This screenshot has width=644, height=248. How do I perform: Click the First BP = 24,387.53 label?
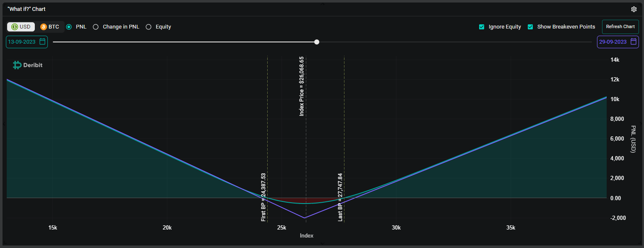[263, 197]
